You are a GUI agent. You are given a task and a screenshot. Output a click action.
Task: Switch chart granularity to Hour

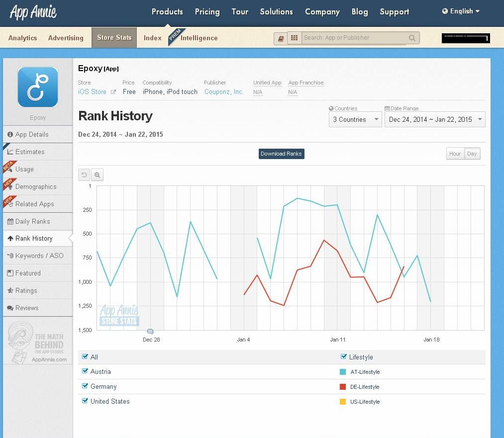455,154
